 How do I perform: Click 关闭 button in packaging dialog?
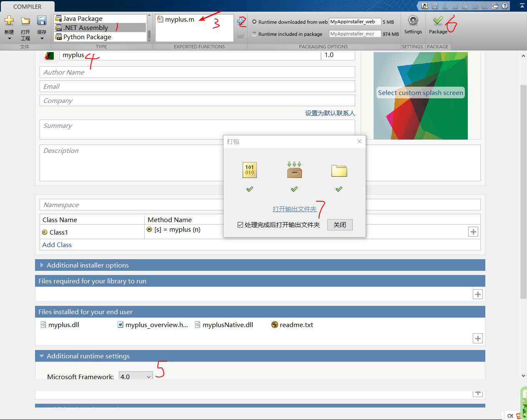(x=340, y=225)
